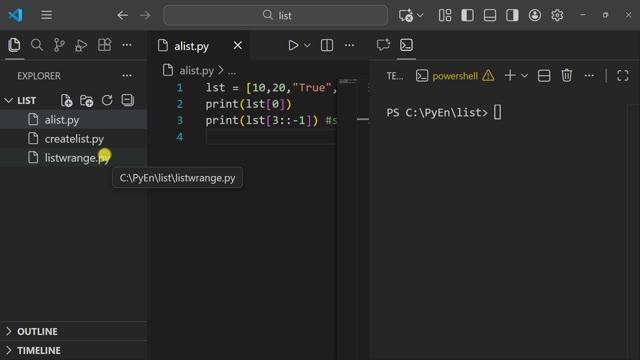Split the terminal
The width and height of the screenshot is (640, 360).
click(544, 76)
